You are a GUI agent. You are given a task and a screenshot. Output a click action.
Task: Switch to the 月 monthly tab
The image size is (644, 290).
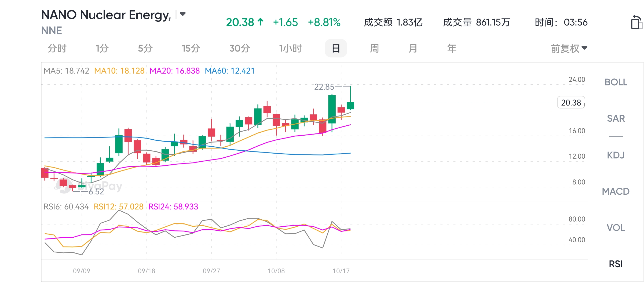coord(413,48)
